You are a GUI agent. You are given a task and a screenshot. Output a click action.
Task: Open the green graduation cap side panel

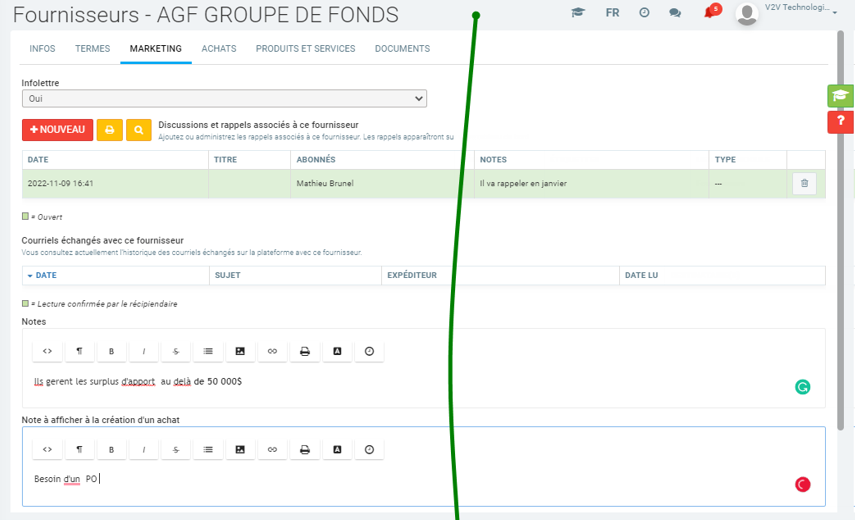[x=840, y=96]
